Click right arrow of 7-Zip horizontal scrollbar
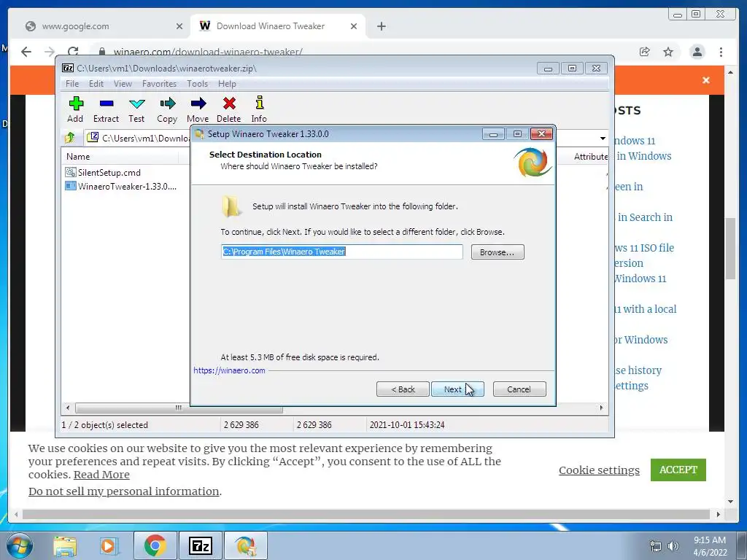This screenshot has height=560, width=747. coord(601,408)
